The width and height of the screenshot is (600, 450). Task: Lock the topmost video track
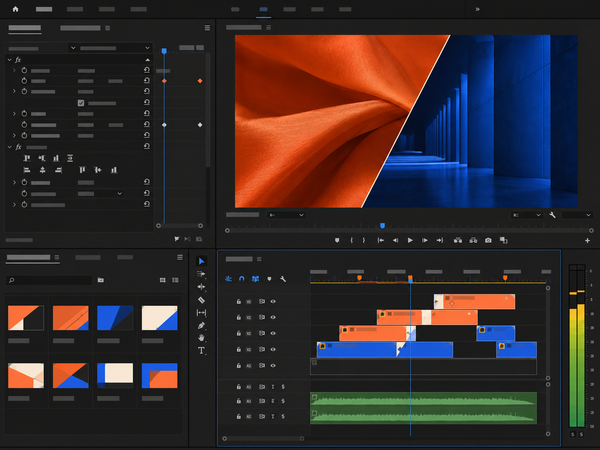pos(238,302)
